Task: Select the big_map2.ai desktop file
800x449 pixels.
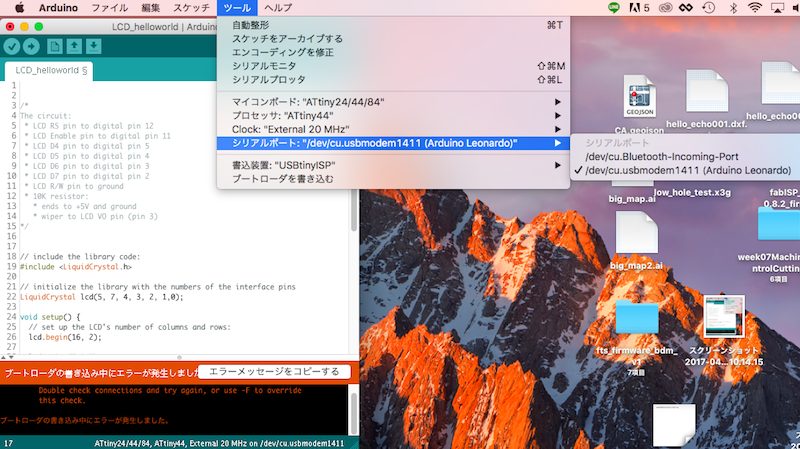Action: point(636,232)
